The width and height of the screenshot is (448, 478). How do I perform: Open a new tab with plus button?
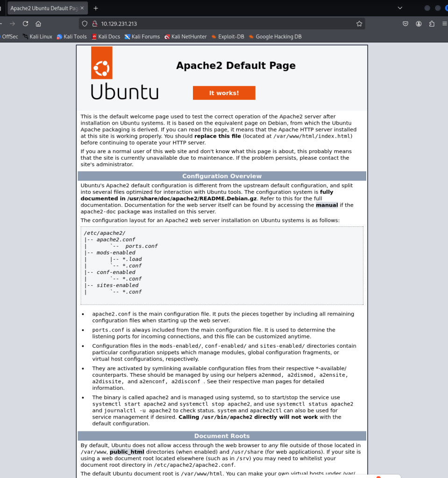(96, 8)
